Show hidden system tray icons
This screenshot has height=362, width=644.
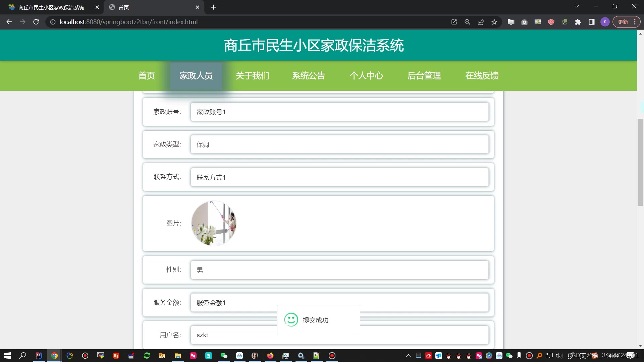(x=408, y=356)
